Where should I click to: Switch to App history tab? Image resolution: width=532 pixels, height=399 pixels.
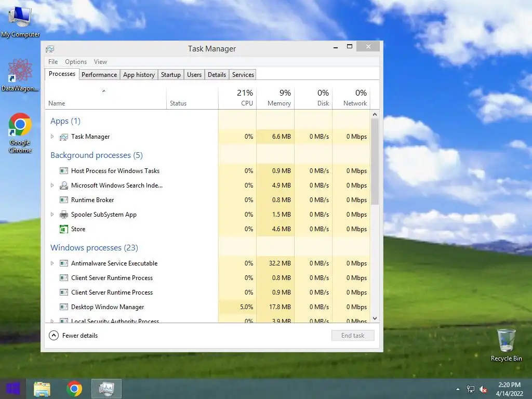click(139, 75)
